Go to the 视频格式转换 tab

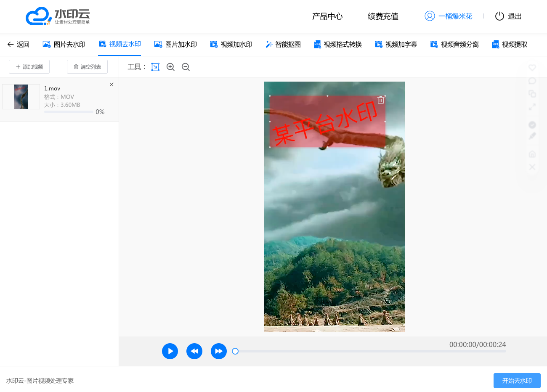click(x=337, y=44)
